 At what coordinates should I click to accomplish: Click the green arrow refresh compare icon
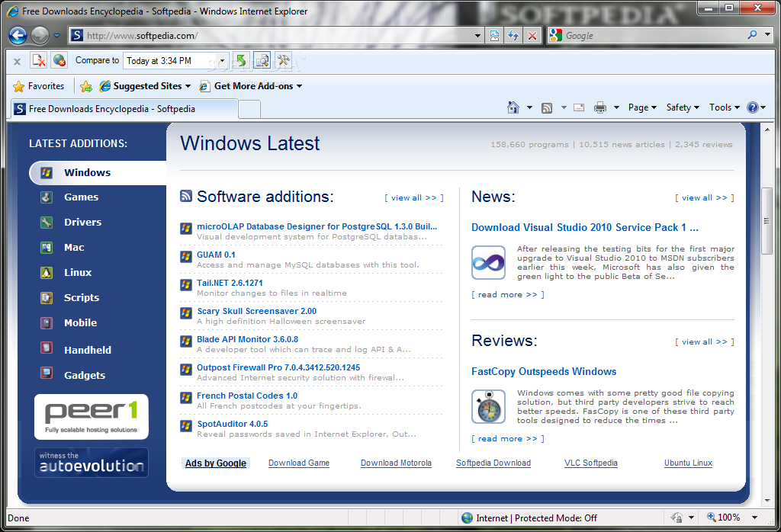[x=241, y=60]
